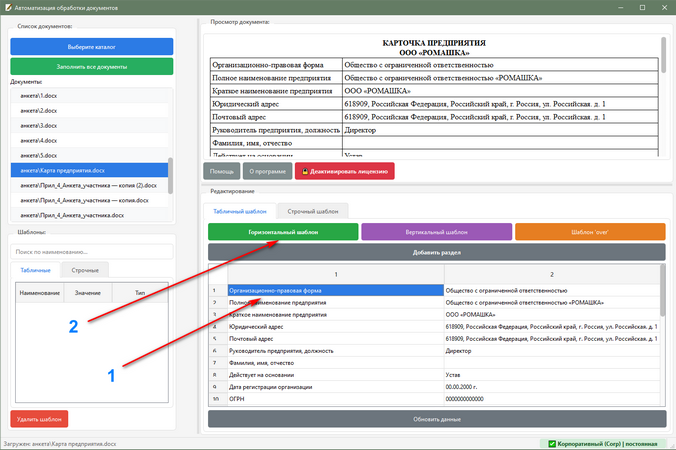This screenshot has height=450, width=676.
Task: Switch to 'Строчный шаблон' editing tab
Action: (313, 211)
